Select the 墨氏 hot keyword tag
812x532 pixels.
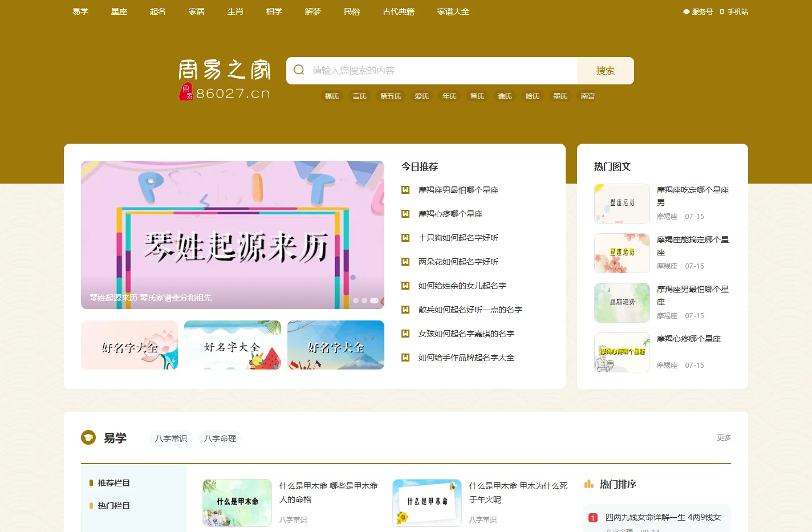(561, 96)
